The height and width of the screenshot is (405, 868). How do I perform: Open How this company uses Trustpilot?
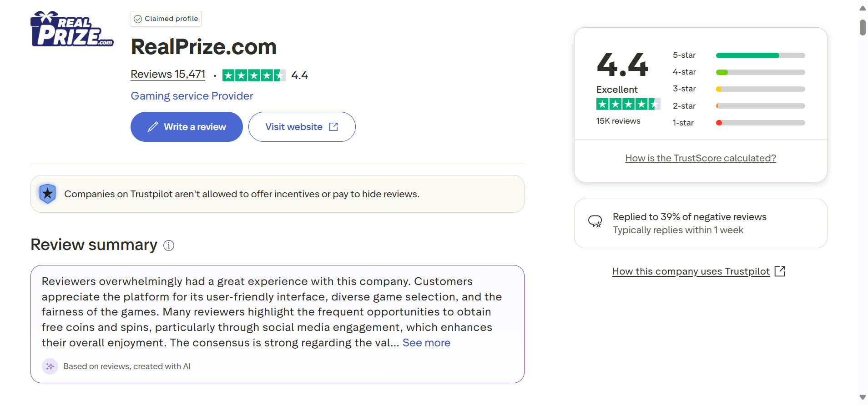point(691,271)
